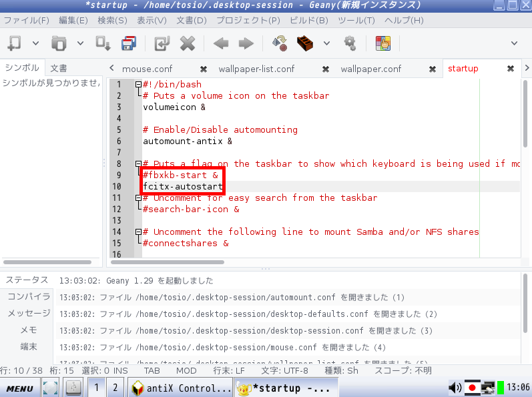The image size is (532, 397).
Task: Save the current file via toolbar
Action: point(103,43)
